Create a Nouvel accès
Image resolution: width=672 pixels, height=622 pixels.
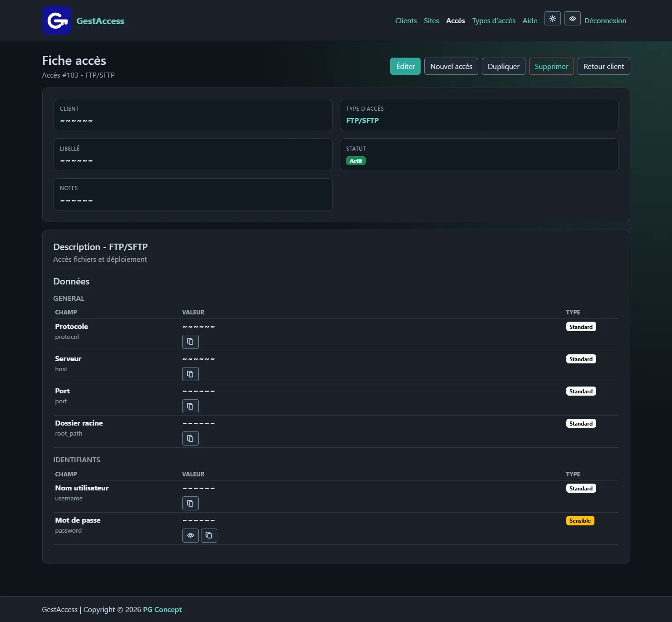pyautogui.click(x=451, y=66)
